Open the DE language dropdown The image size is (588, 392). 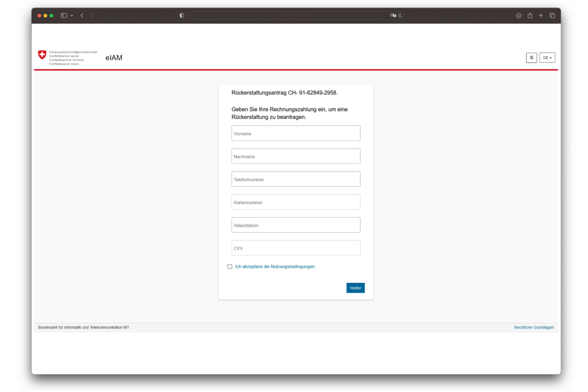coord(547,57)
